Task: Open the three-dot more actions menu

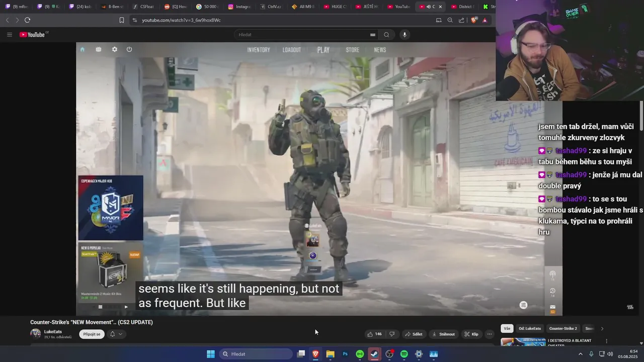Action: coord(489,334)
